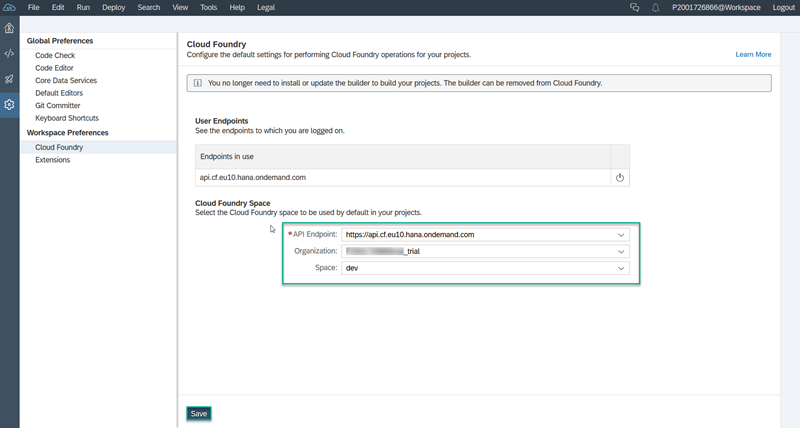Select the Preferences gear icon in the sidebar

9,105
